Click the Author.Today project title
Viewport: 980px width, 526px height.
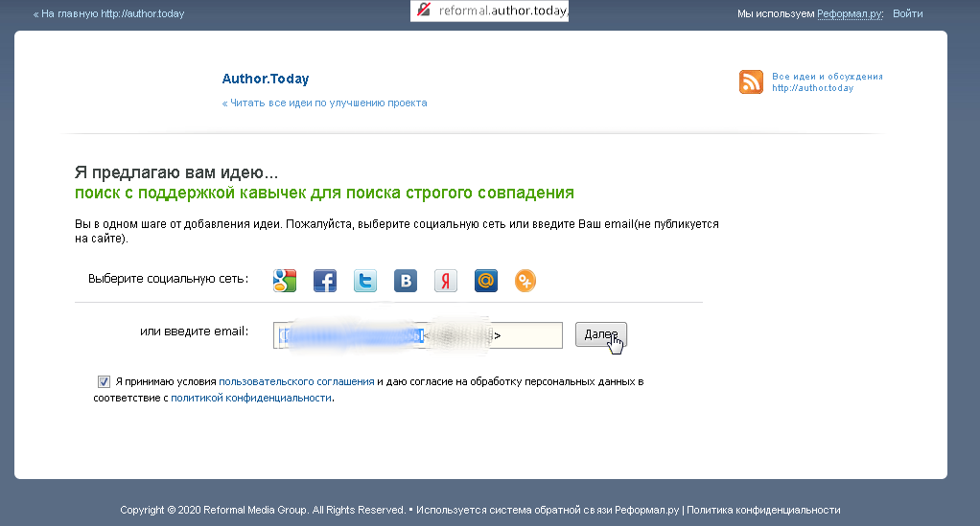click(x=266, y=80)
